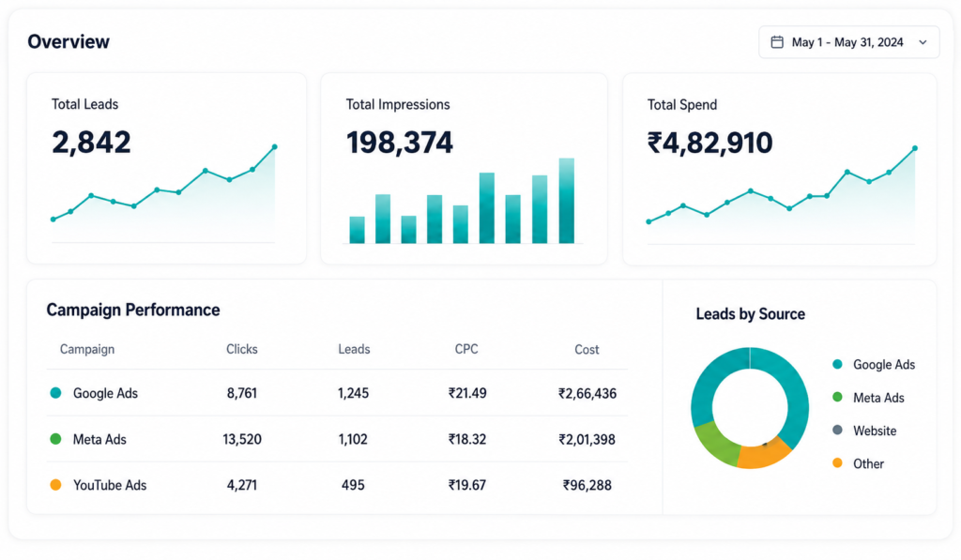Open the Google Ads campaign row
This screenshot has width=961, height=560.
click(x=337, y=393)
